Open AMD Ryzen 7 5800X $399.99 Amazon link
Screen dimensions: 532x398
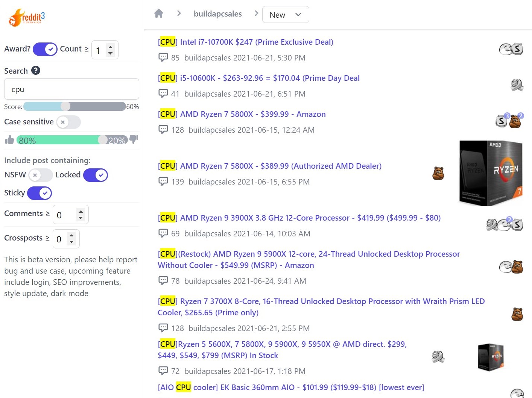coord(242,114)
